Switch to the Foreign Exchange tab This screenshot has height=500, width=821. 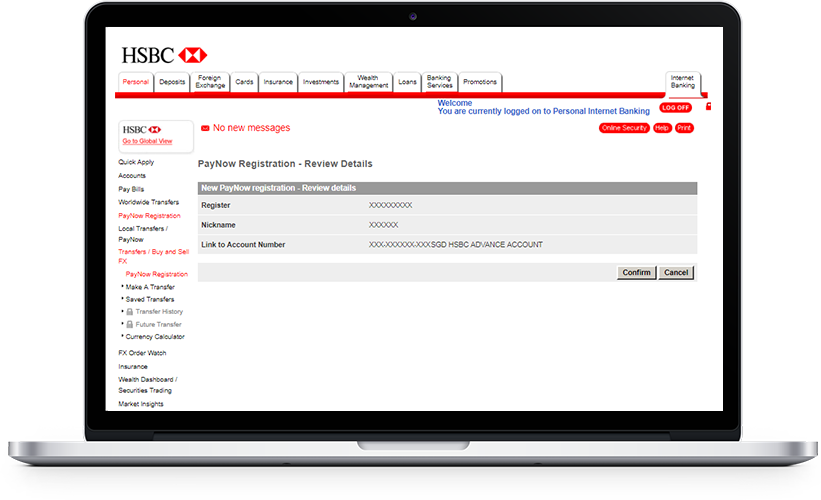click(x=210, y=82)
